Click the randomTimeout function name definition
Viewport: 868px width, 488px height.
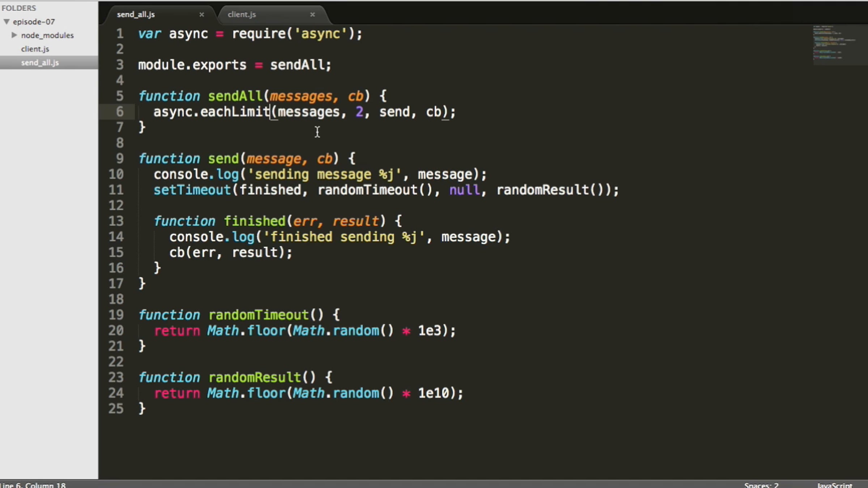pyautogui.click(x=258, y=315)
